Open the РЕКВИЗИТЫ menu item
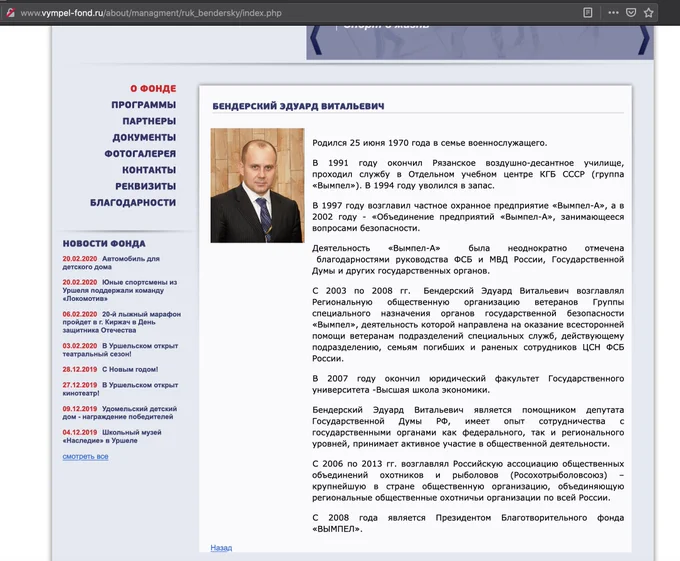The width and height of the screenshot is (680, 561). 146,186
